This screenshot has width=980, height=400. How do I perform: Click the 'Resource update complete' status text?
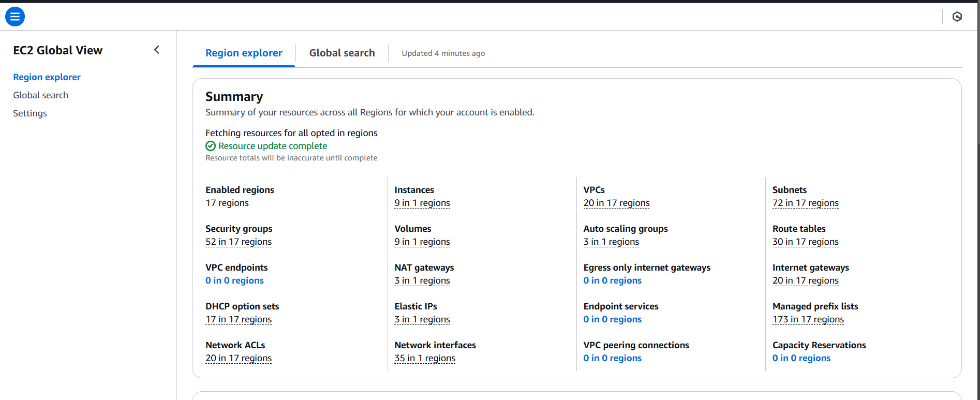tap(273, 146)
